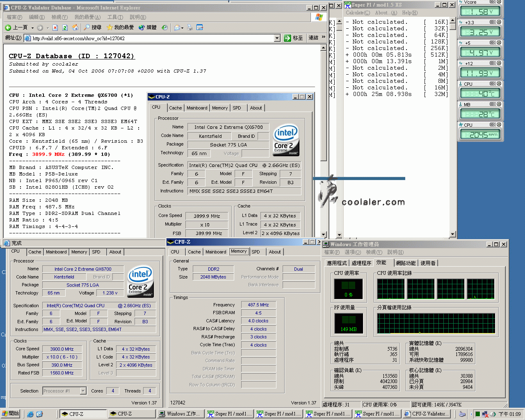Open the Media (媒體) toolbar button
The height and width of the screenshot is (420, 525).
coord(148,27)
